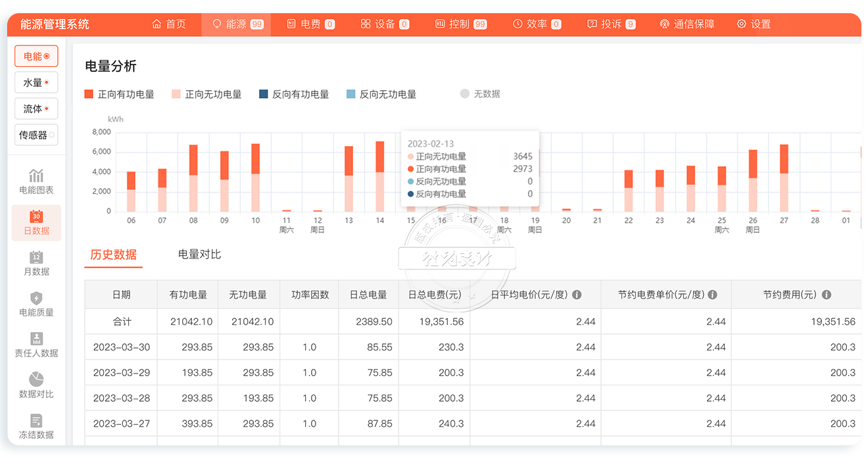Open the 效率 efficiency menu

pyautogui.click(x=537, y=24)
